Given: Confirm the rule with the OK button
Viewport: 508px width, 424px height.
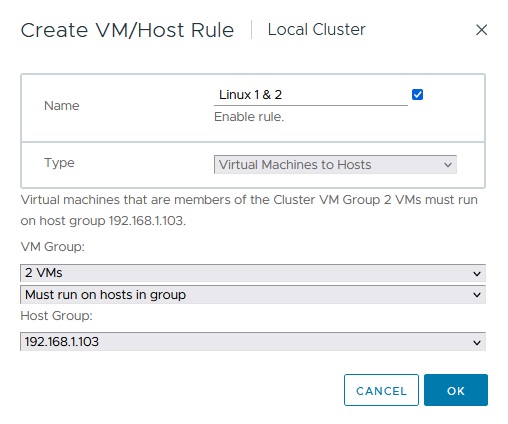Looking at the screenshot, I should [456, 390].
